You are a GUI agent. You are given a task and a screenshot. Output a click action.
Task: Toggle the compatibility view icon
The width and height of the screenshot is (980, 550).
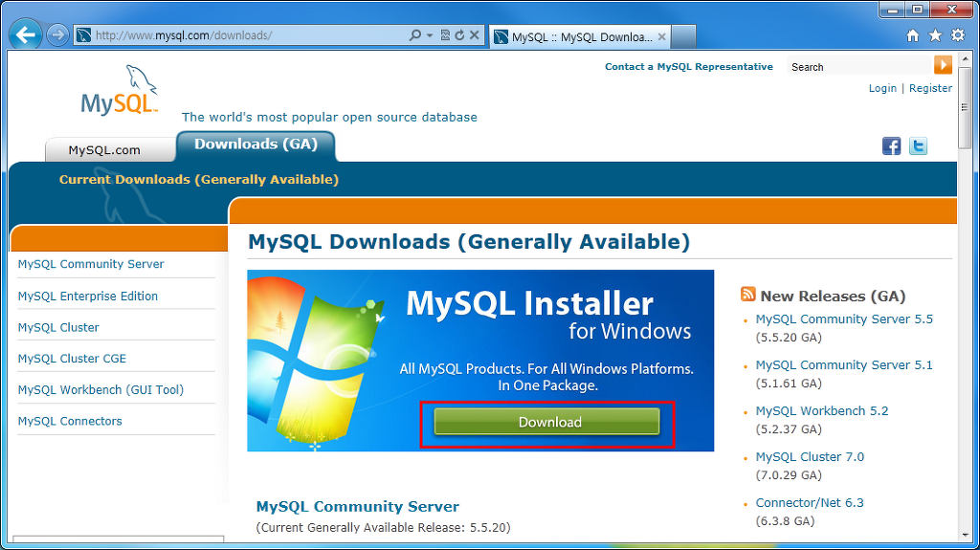pos(445,35)
